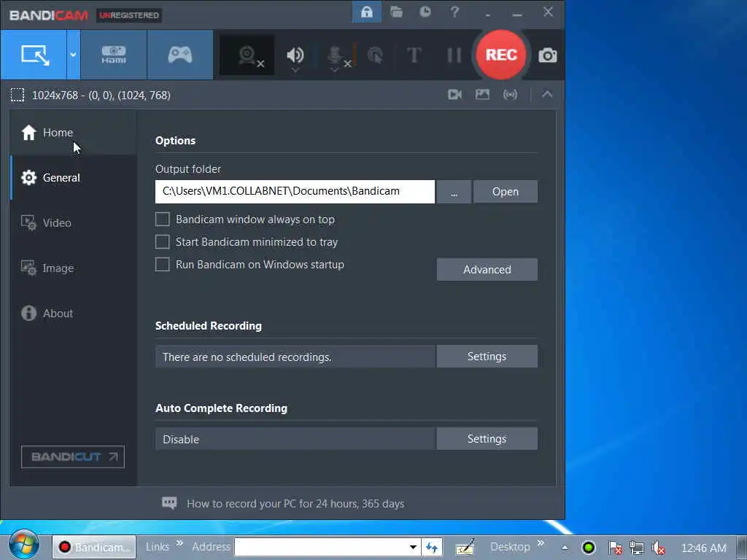The height and width of the screenshot is (560, 747).
Task: Select screen recording mode
Action: (x=34, y=55)
